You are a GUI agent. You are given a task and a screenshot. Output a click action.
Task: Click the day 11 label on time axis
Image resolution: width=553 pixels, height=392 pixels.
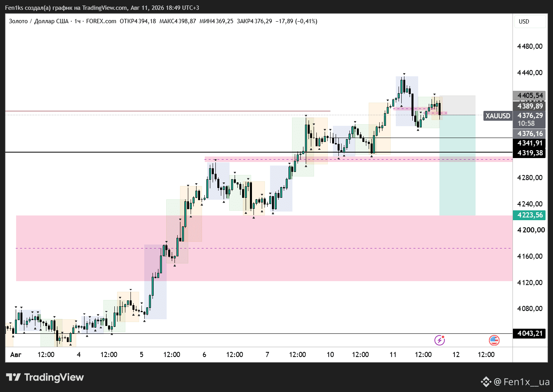click(393, 355)
